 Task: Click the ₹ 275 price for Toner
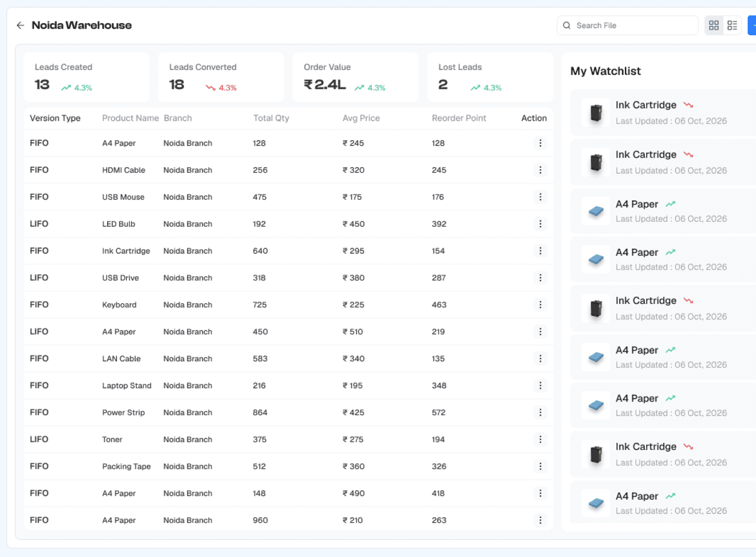point(353,440)
